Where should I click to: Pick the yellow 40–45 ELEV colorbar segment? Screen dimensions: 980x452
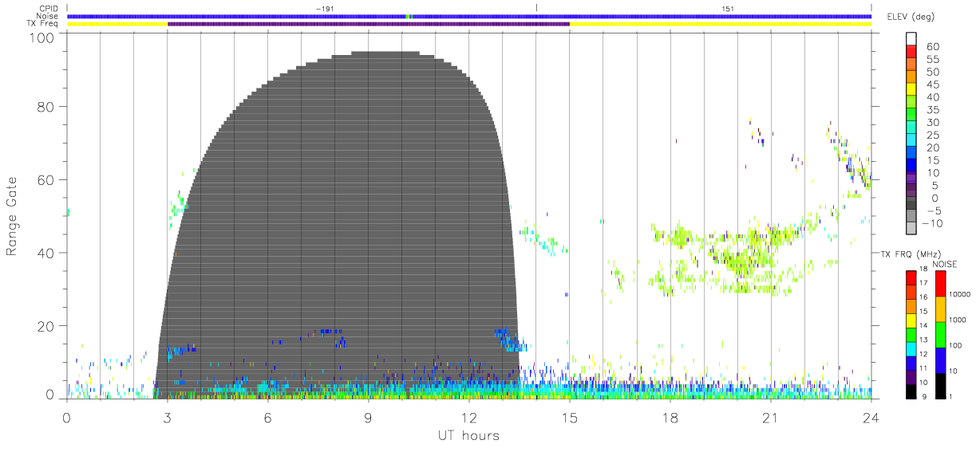point(911,91)
